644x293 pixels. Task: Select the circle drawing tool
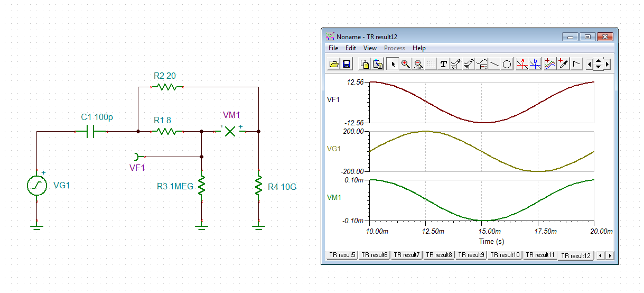(507, 64)
